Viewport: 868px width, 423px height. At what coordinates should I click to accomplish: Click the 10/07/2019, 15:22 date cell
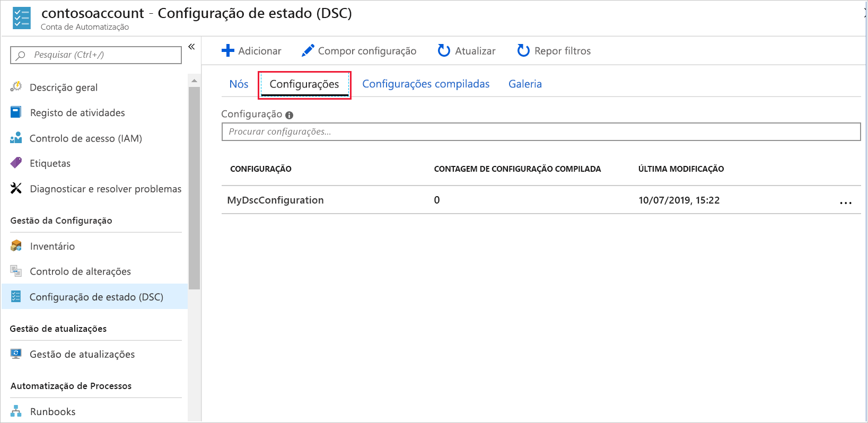coord(679,200)
